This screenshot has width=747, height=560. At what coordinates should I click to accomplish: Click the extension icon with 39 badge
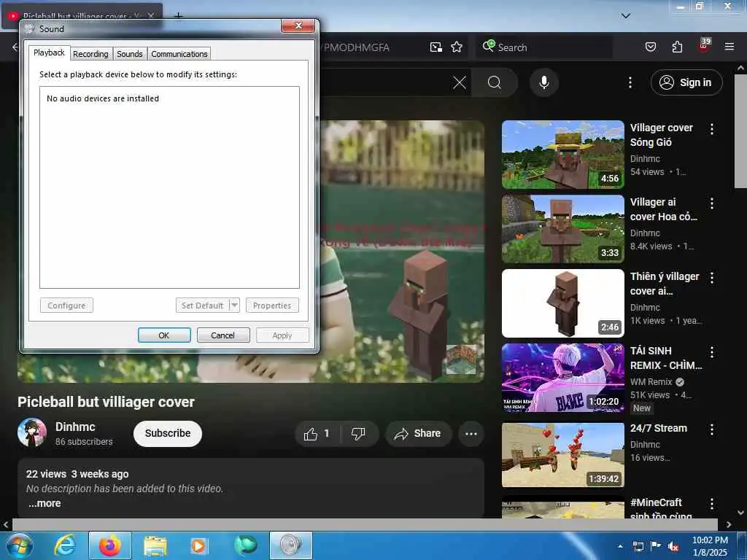pyautogui.click(x=704, y=46)
